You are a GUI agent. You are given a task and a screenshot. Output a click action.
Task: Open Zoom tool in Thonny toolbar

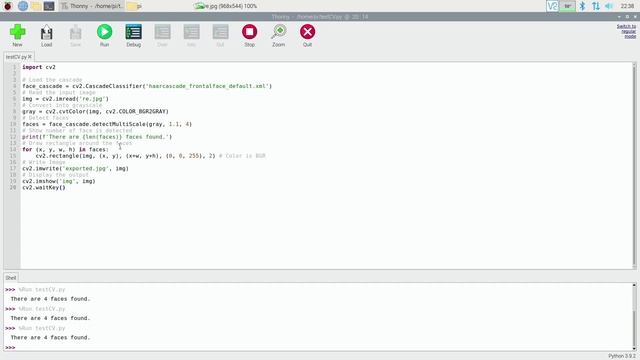(x=278, y=36)
